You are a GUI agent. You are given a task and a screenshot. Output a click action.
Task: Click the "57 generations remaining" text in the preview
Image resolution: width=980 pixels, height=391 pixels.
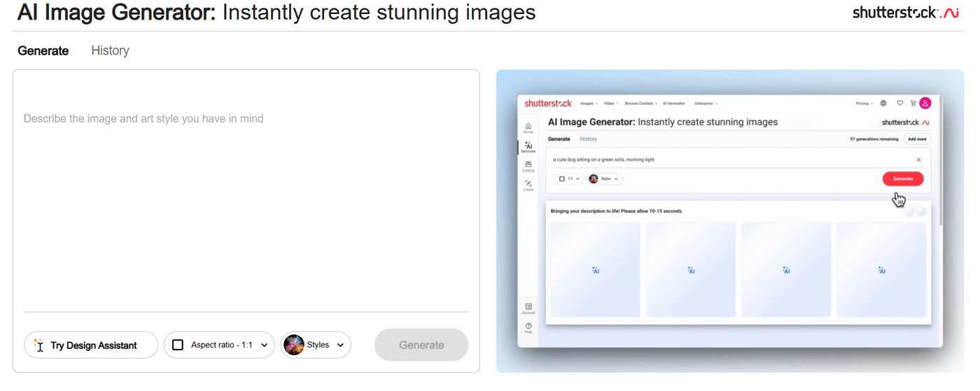coord(874,139)
